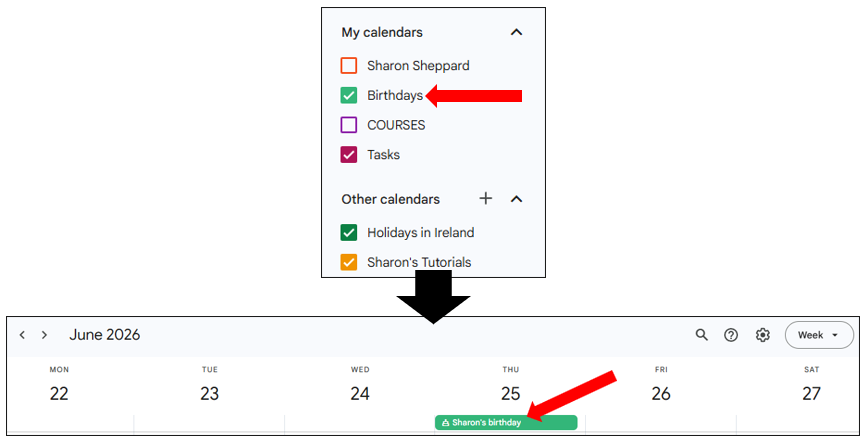This screenshot has width=864, height=442.
Task: Collapse the My calendars section
Action: (516, 32)
